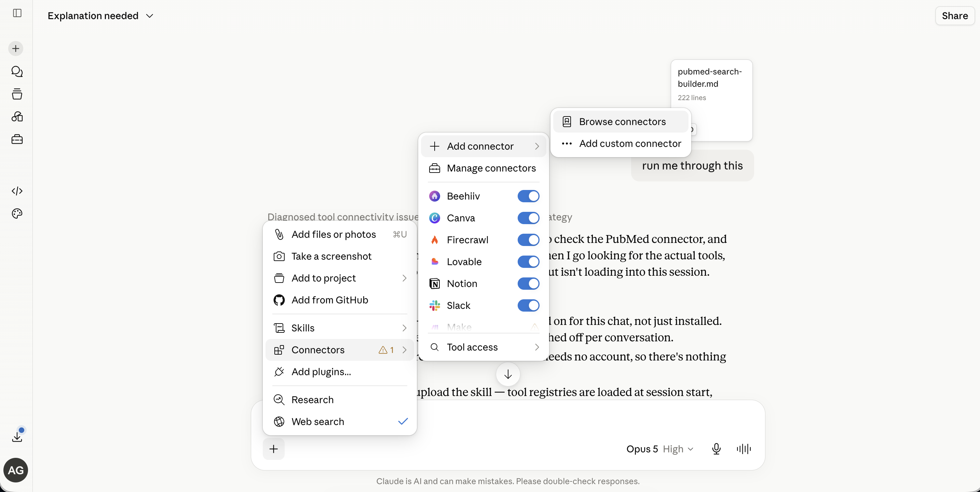Turn off the Notion connector
The image size is (980, 492).
[528, 284]
